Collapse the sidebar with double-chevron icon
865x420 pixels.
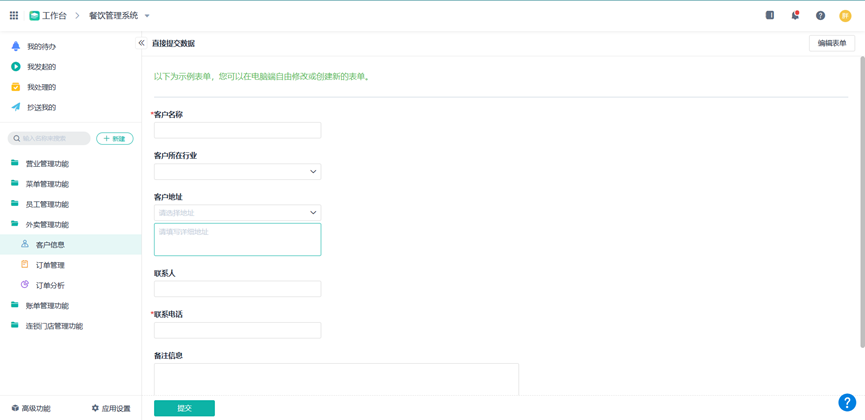[x=141, y=43]
